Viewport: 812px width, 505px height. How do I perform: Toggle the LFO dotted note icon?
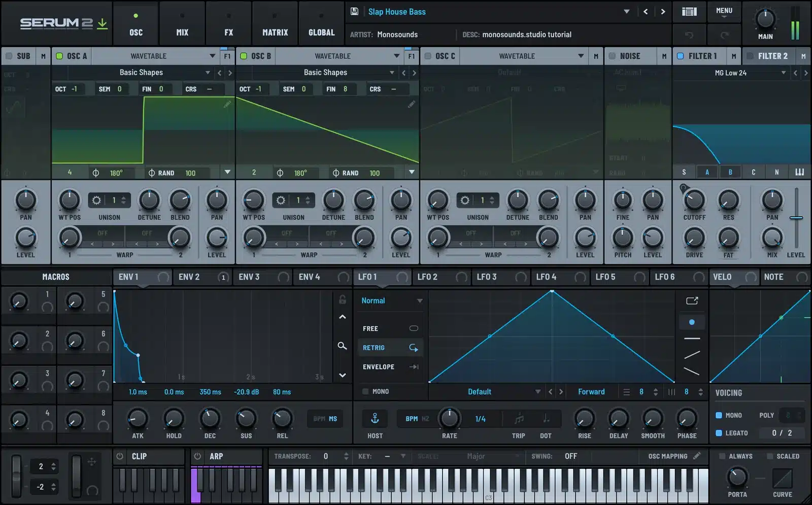(546, 419)
